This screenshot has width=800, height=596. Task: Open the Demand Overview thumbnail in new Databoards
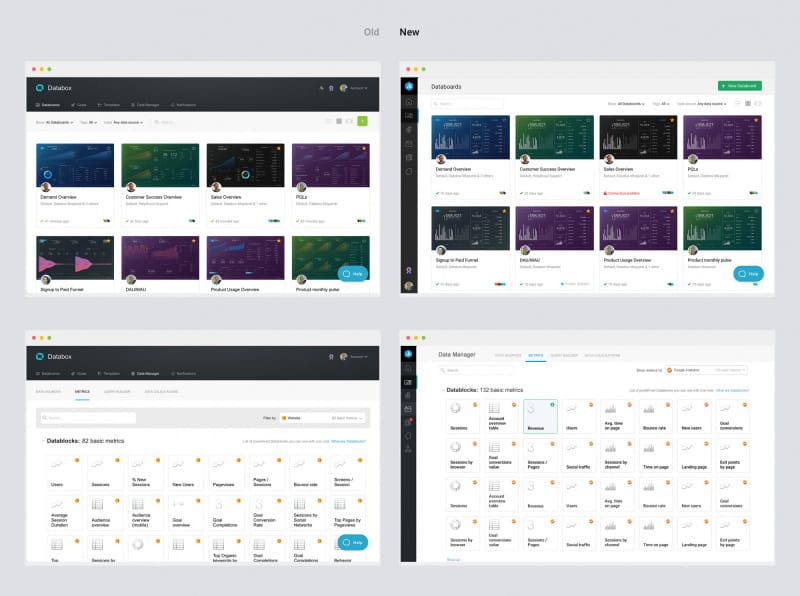(x=470, y=136)
